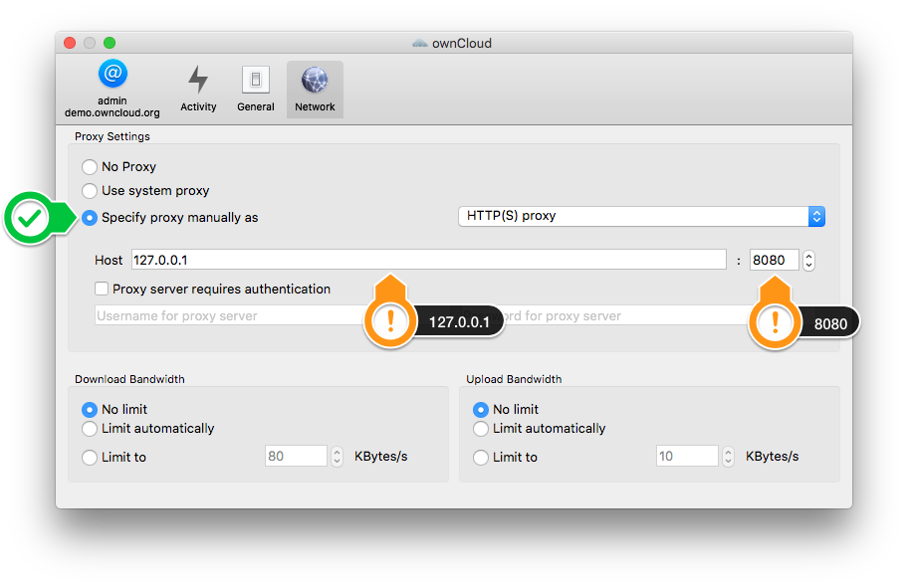Screen dimensions: 908x588
Task: Select Limit automatically under Upload Bandwidth
Action: click(481, 429)
